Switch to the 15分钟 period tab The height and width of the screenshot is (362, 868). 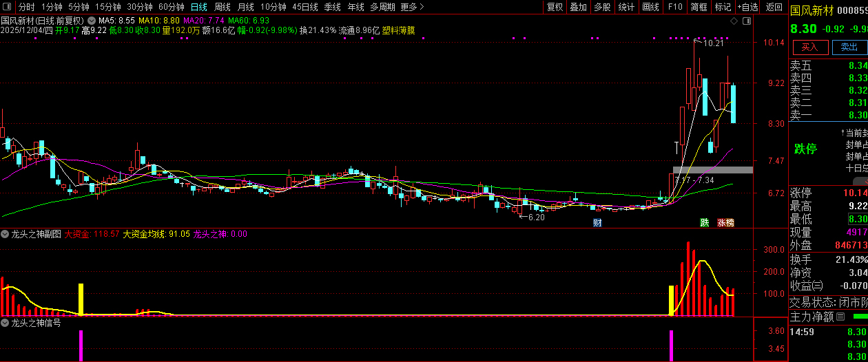click(107, 7)
